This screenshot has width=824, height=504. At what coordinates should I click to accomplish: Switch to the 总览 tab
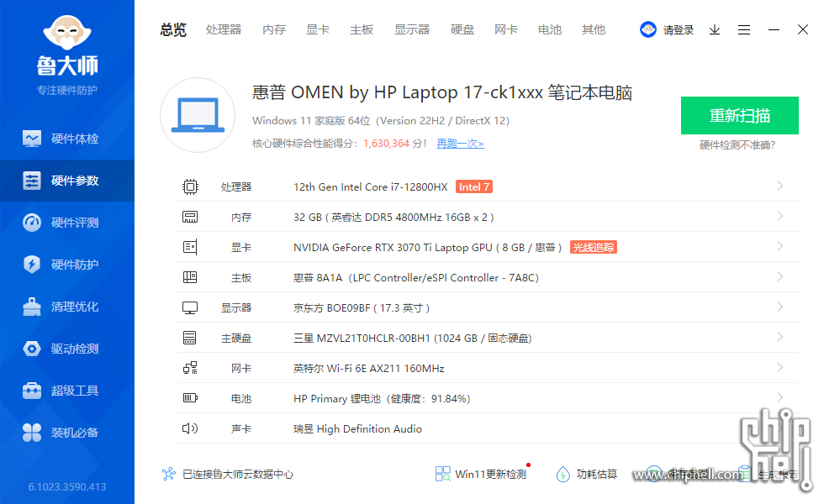point(173,30)
